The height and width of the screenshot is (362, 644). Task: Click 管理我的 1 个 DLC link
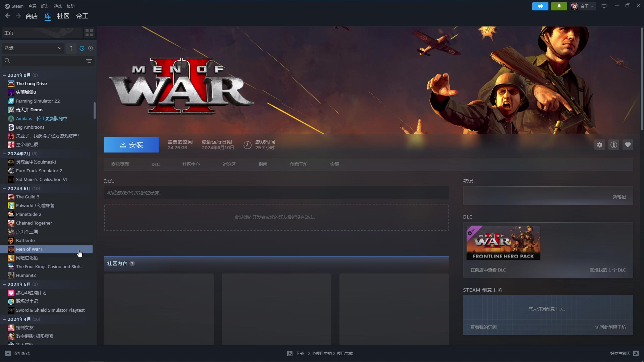(607, 270)
